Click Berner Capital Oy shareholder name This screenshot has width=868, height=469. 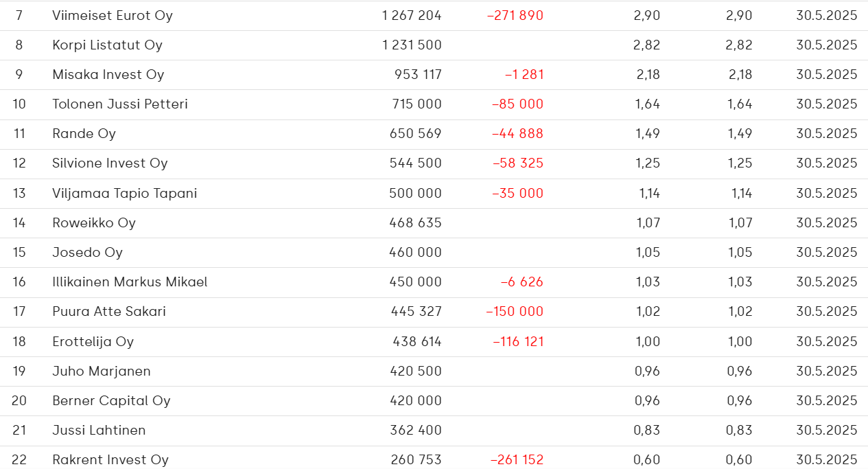[111, 400]
